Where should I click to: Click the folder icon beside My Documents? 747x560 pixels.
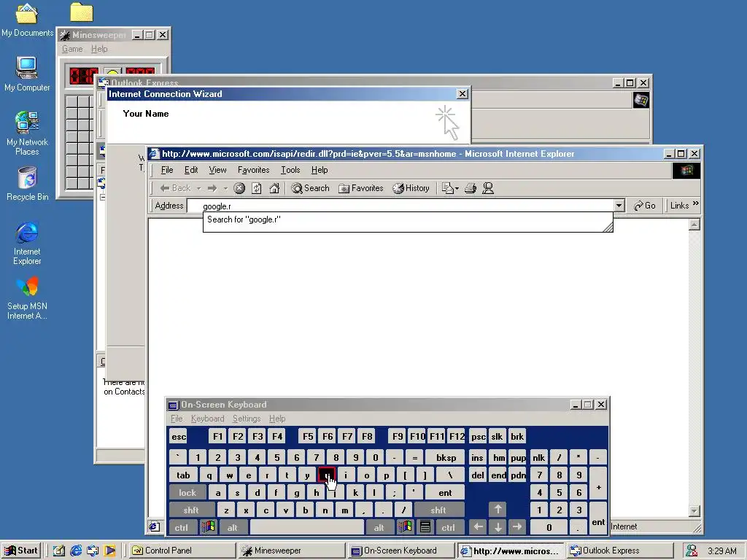pos(82,12)
